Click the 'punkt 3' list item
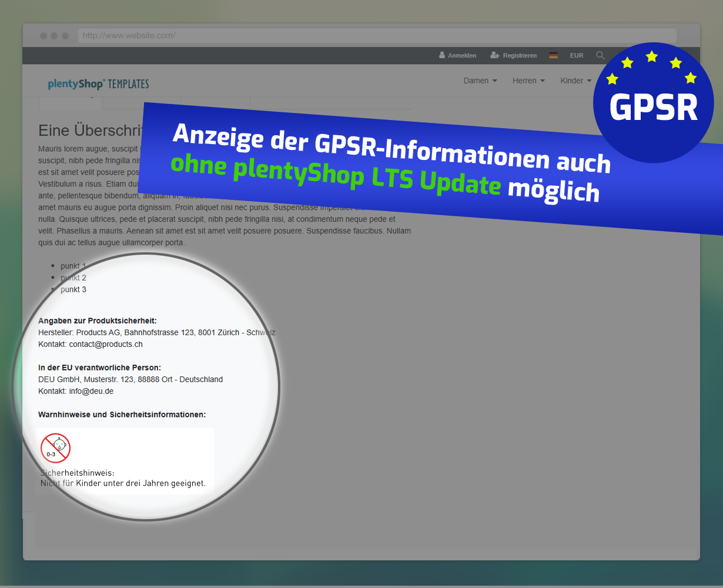The image size is (723, 588). [73, 289]
